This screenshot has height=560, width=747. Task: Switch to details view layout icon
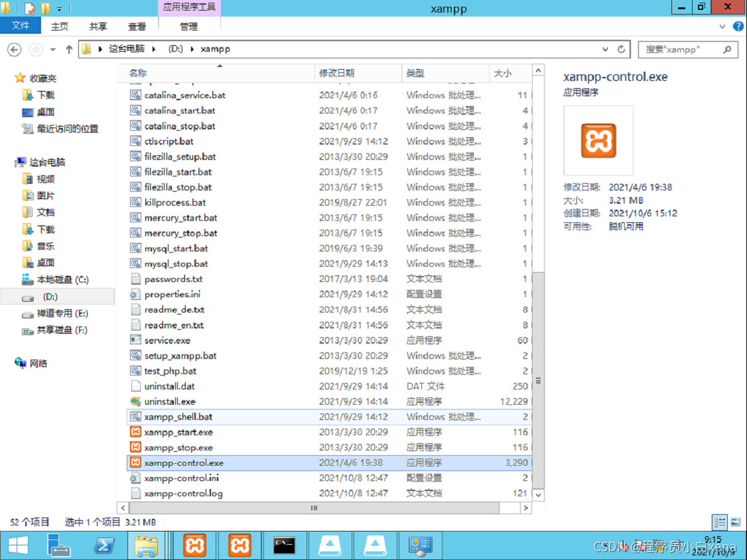click(719, 522)
